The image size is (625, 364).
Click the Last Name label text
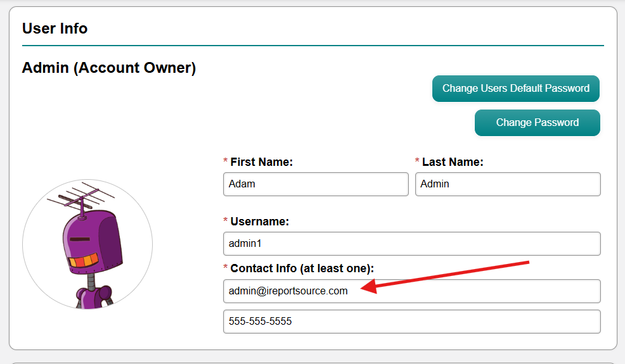[x=453, y=162]
